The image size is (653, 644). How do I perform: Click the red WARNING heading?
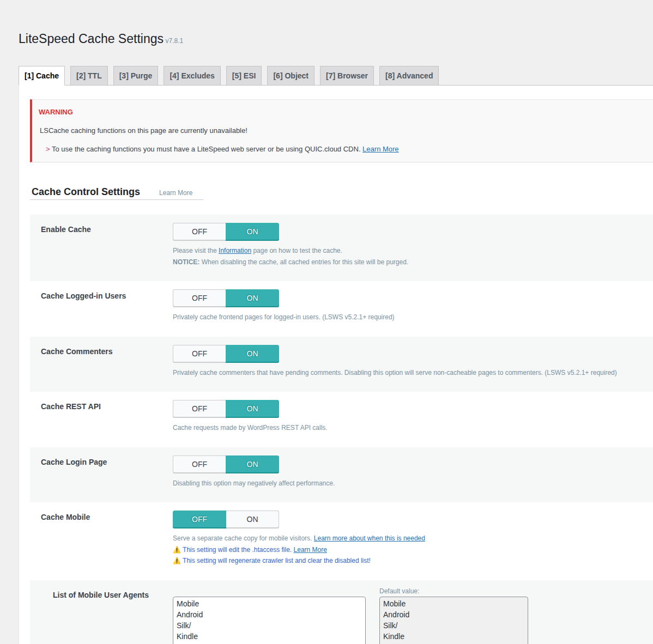click(x=56, y=112)
